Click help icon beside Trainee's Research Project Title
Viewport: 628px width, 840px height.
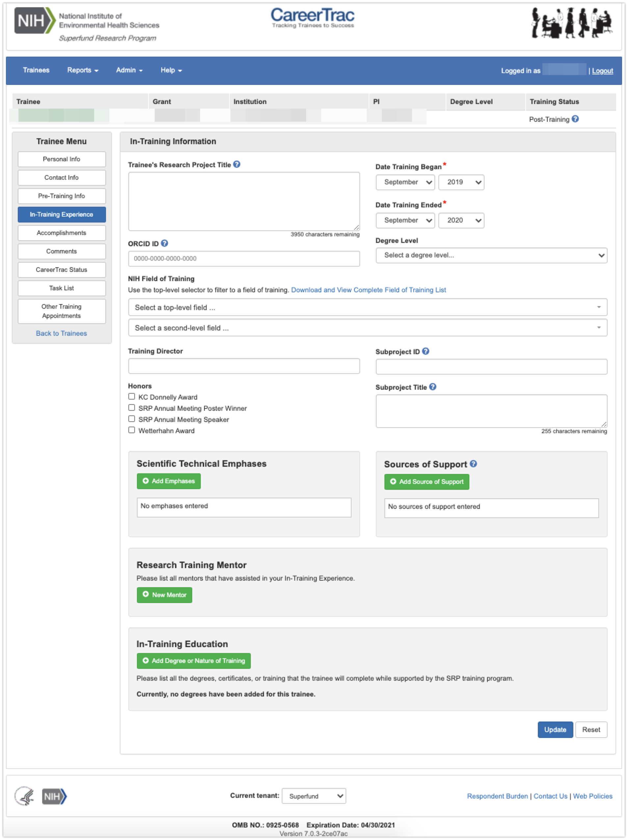(x=237, y=165)
